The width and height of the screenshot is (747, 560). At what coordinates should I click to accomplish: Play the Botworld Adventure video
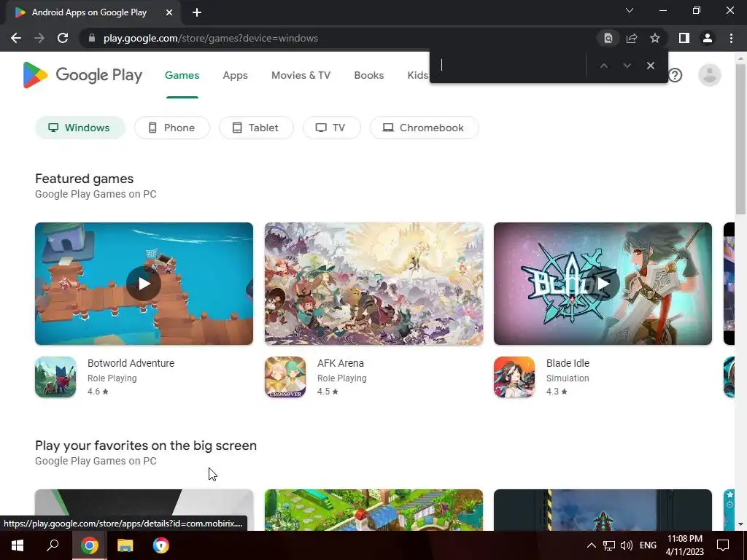click(144, 284)
